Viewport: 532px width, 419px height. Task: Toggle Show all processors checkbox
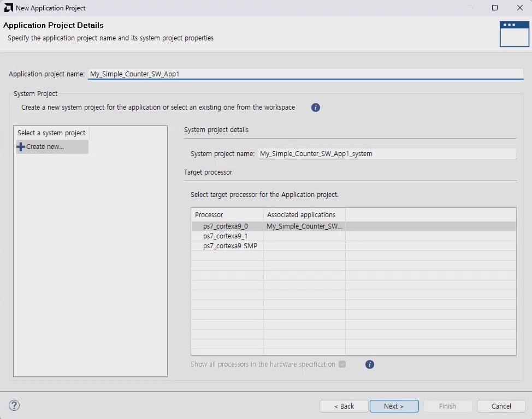point(342,364)
